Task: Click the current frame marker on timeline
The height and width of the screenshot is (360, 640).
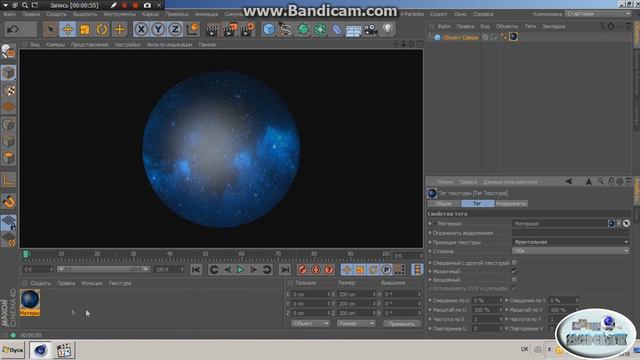Action: (x=26, y=254)
